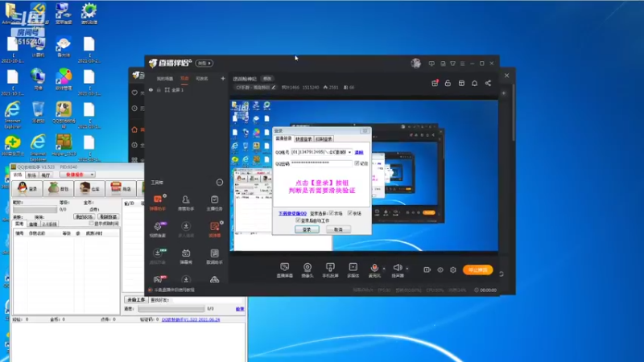Select the 全屏 1 source row
644x362 pixels.
tap(187, 90)
